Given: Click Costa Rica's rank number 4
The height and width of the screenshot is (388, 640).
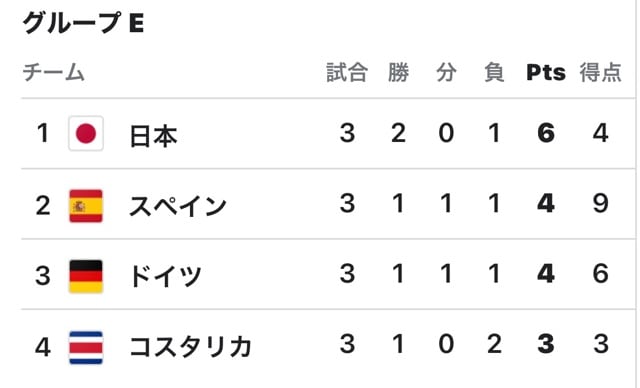Looking at the screenshot, I should pos(43,347).
